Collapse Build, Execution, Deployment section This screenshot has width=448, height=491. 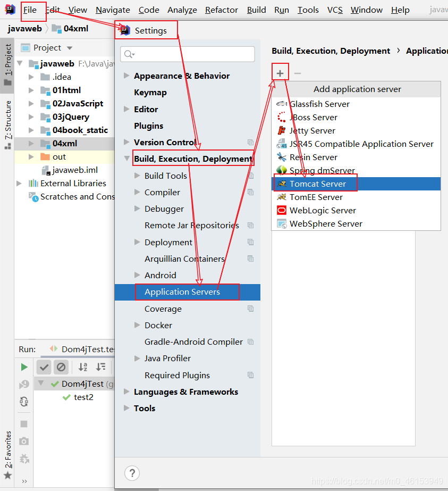[x=126, y=159]
